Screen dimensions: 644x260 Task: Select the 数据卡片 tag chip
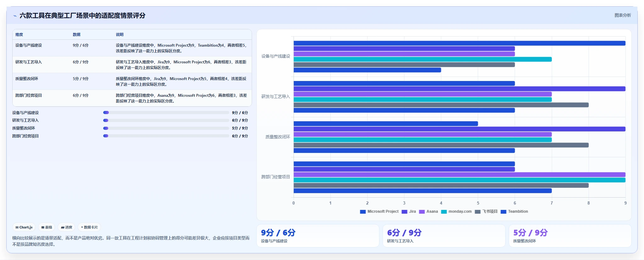[x=89, y=227]
